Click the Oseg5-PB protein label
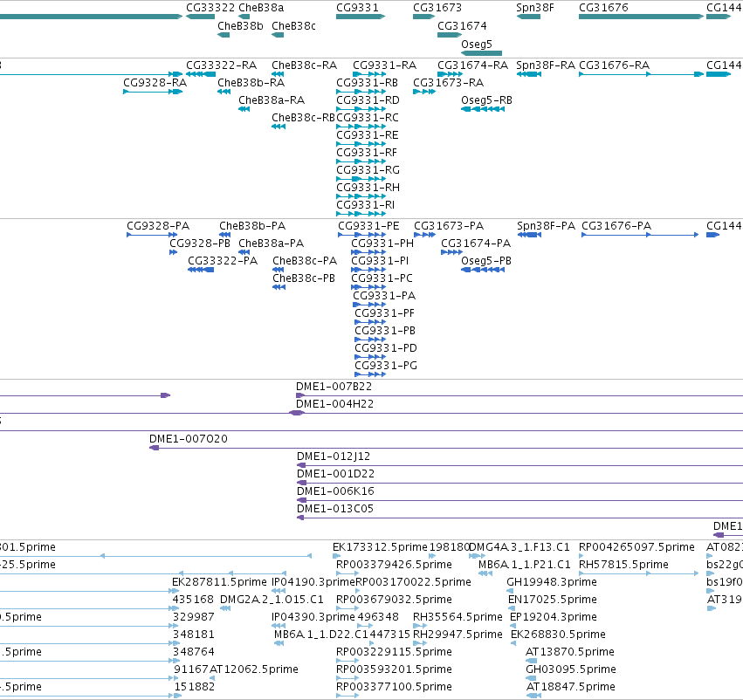743x700 pixels. coord(486,261)
